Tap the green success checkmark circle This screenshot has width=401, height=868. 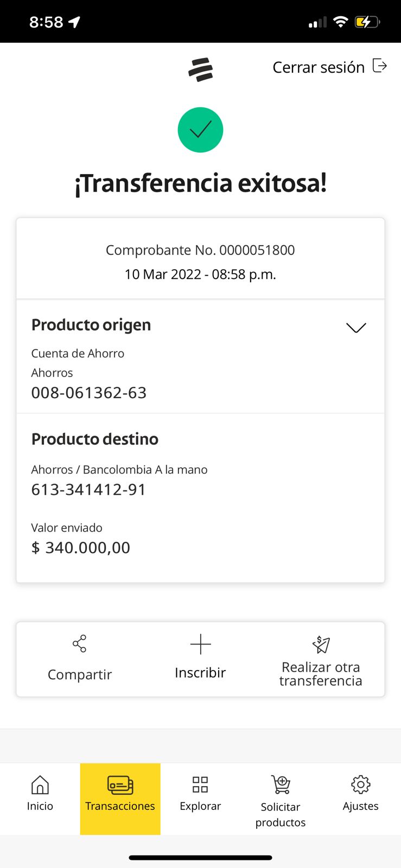tap(200, 130)
